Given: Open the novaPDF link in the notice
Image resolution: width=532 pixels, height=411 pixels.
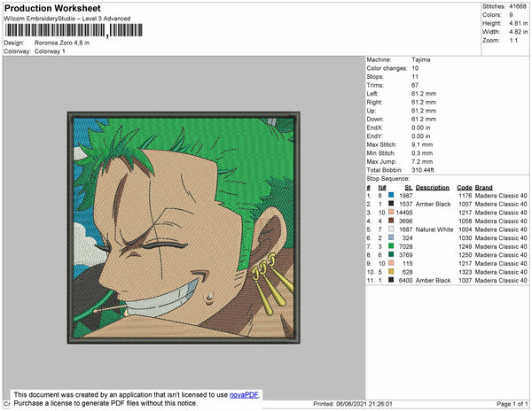Looking at the screenshot, I should coord(244,395).
